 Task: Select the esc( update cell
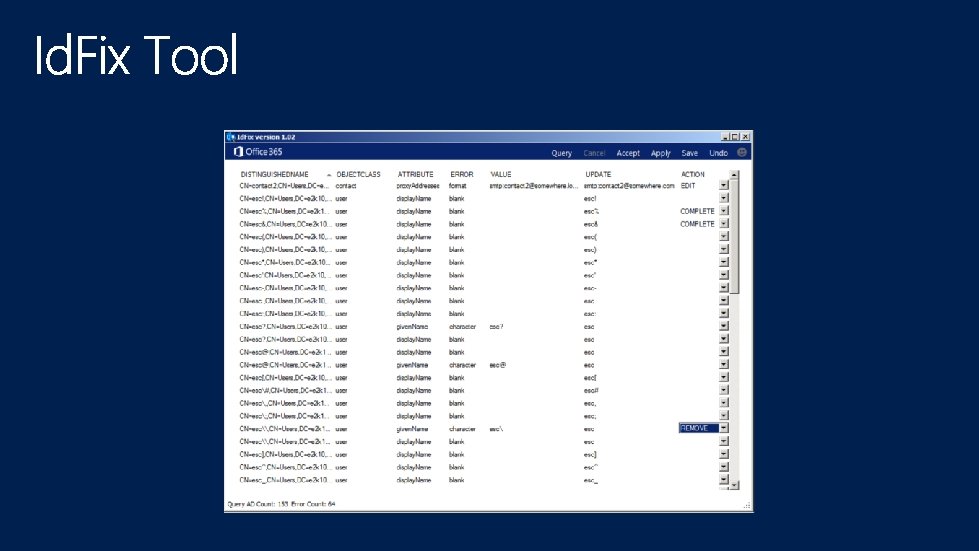590,236
